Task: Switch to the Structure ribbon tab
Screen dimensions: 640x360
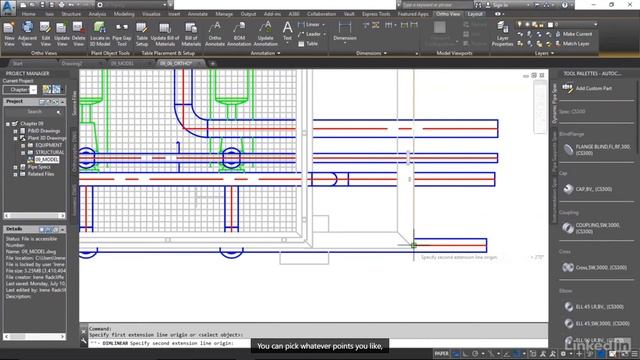Action: click(x=71, y=14)
